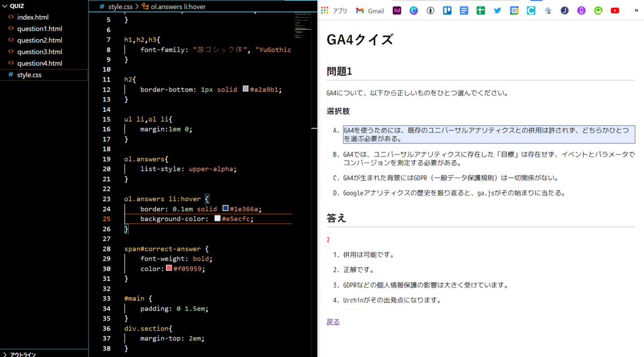Click the GA4クイズ page heading
The height and width of the screenshot is (357, 644).
pos(360,40)
